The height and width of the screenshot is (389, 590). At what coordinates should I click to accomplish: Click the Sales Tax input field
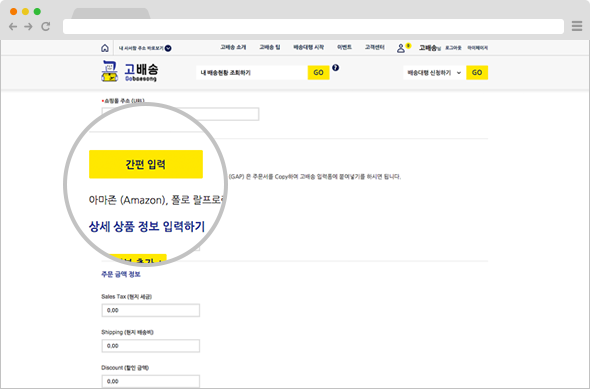(x=151, y=310)
